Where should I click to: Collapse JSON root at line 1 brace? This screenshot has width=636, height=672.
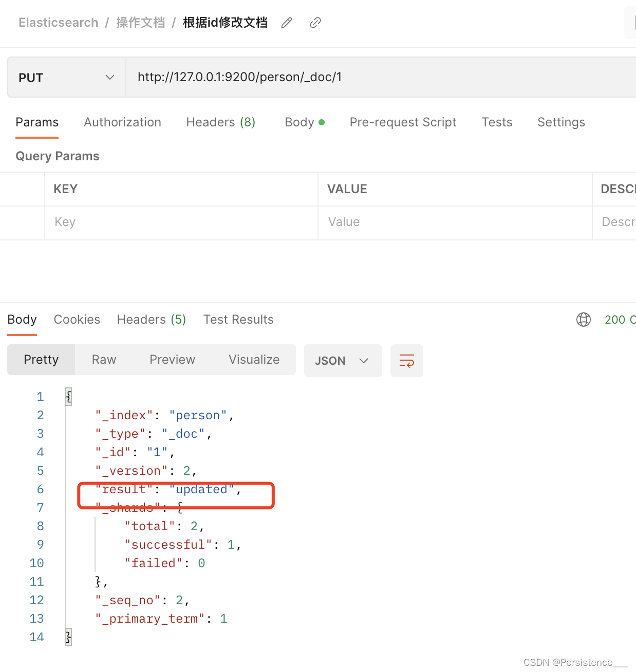click(x=68, y=397)
